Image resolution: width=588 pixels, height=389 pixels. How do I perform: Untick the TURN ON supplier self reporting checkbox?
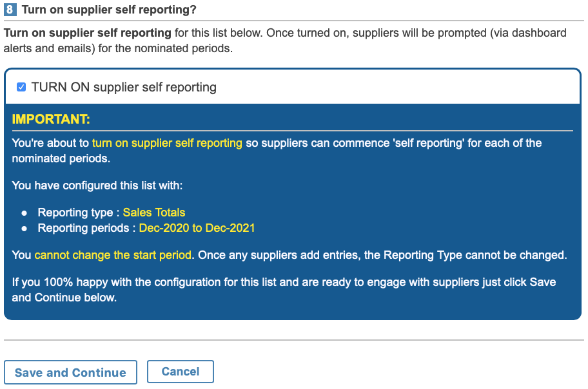click(21, 88)
